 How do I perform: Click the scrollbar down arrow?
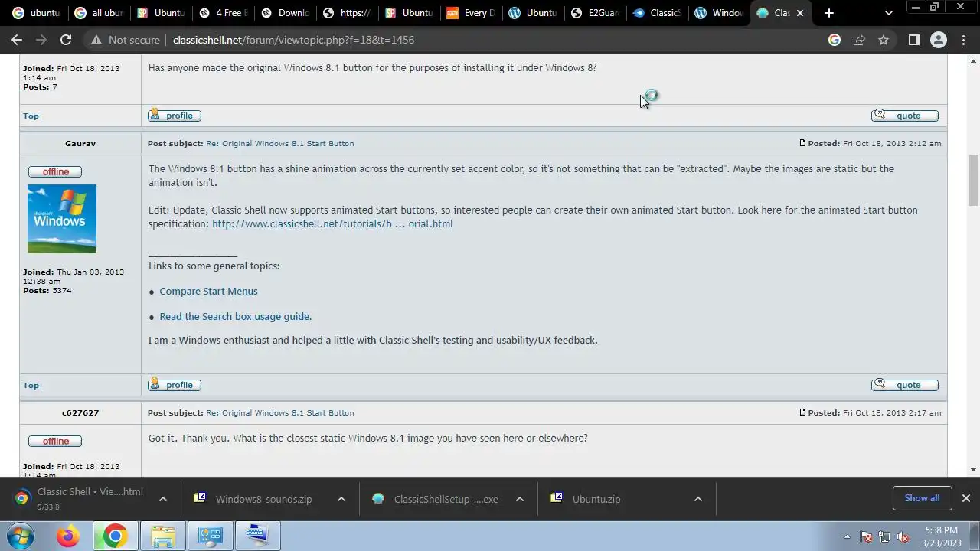(x=973, y=470)
